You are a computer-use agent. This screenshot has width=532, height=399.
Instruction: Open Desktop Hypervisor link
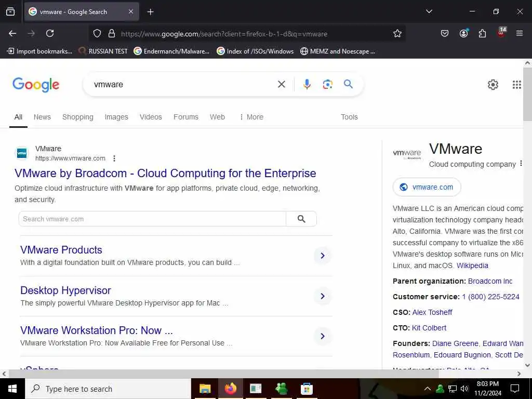[x=65, y=290]
